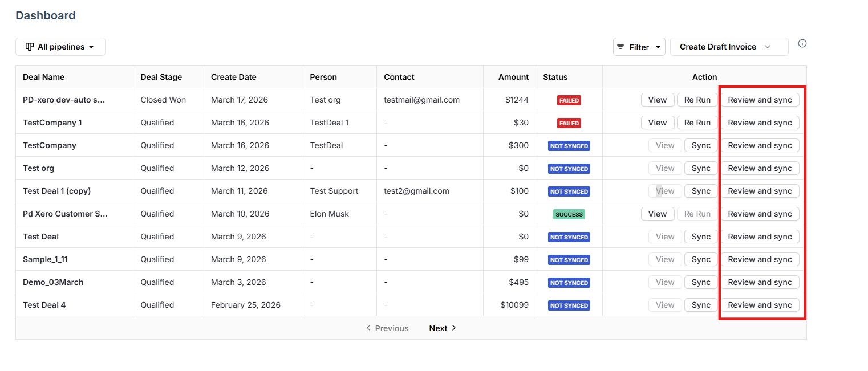Viewport: 868px width, 371px height.
Task: Open the All pipelines dropdown
Action: pos(60,47)
